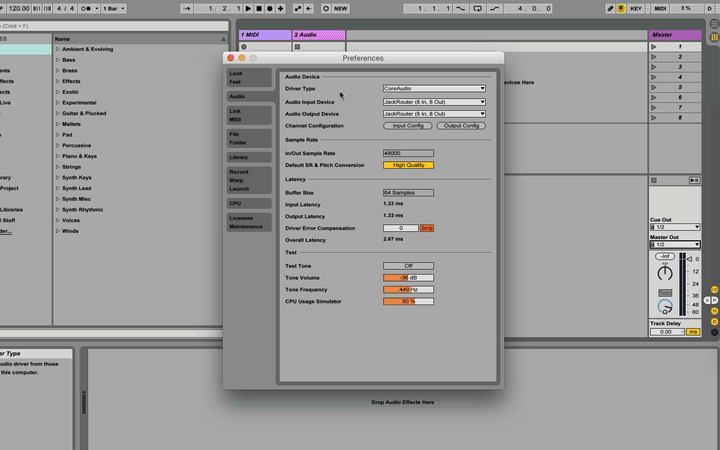This screenshot has height=450, width=720.
Task: Open the Library preferences tab
Action: (249, 157)
